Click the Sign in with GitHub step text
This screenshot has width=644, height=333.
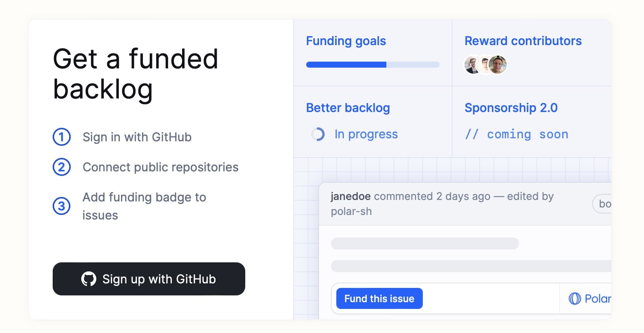[137, 137]
